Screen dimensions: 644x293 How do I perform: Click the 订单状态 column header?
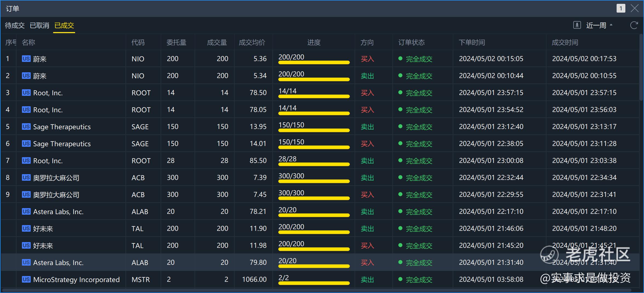coord(411,42)
